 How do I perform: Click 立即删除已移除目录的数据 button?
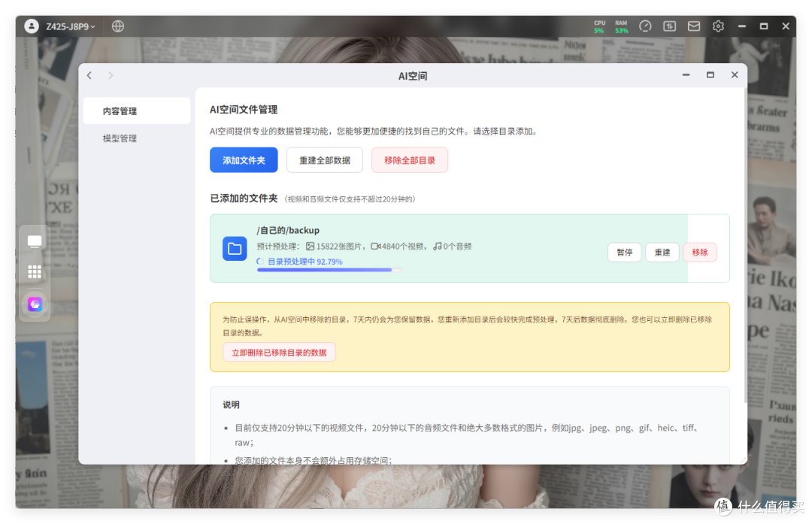click(x=279, y=353)
